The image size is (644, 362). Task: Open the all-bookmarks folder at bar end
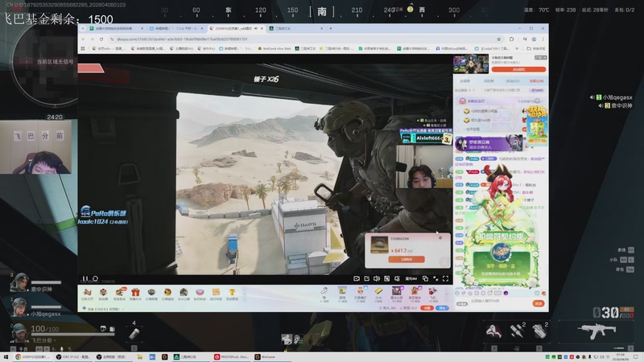pos(535,48)
